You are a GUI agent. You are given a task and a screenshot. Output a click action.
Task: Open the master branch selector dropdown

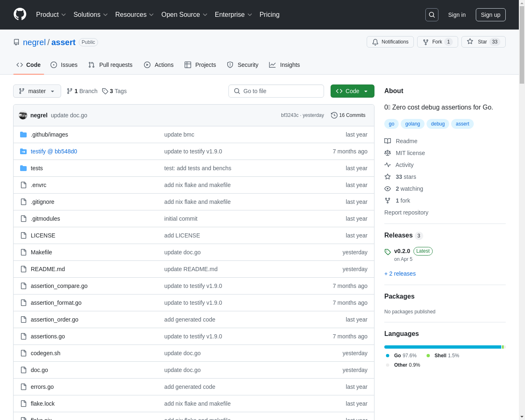[x=37, y=91]
